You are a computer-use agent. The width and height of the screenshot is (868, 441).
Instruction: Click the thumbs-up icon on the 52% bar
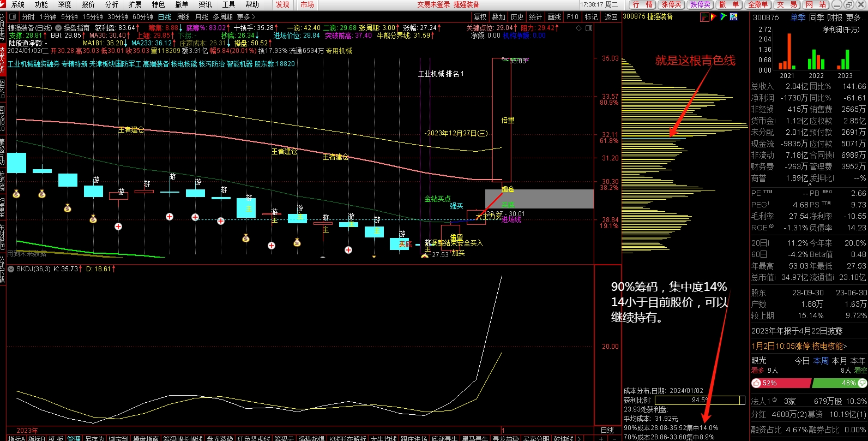[x=757, y=383]
